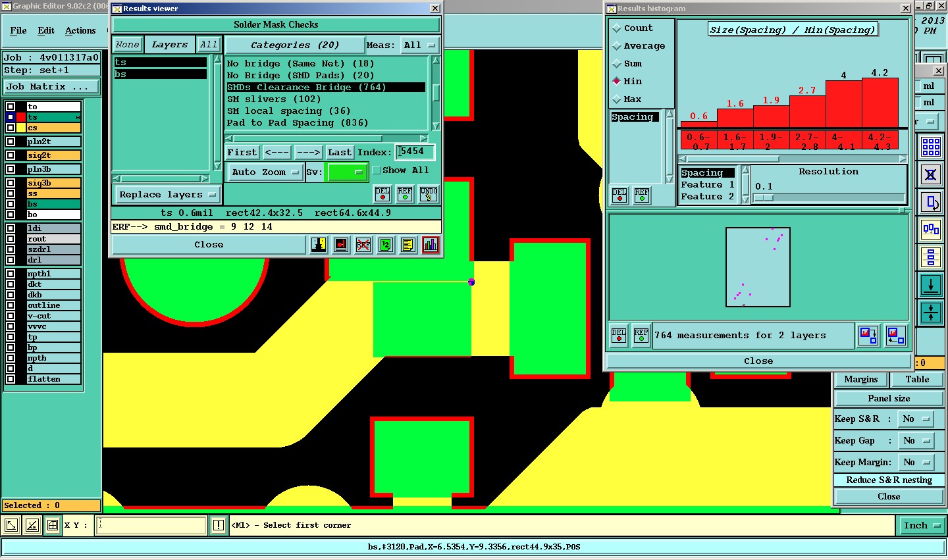Open the Edit menu
The height and width of the screenshot is (560, 948).
coord(46,31)
